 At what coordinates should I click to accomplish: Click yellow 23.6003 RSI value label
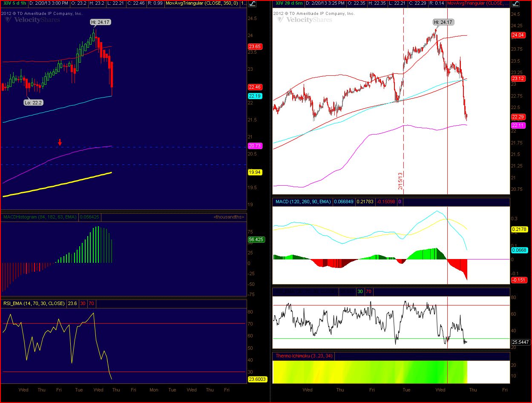[257, 379]
